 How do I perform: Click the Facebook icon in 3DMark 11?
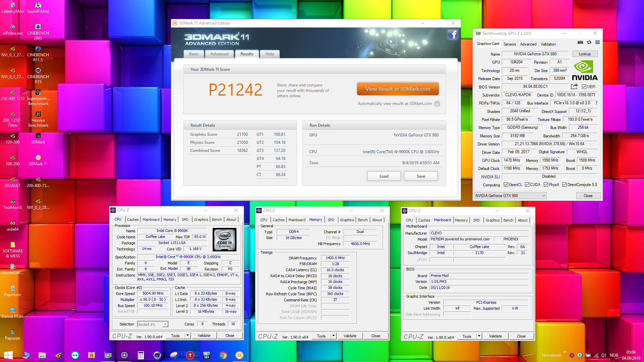pyautogui.click(x=452, y=34)
